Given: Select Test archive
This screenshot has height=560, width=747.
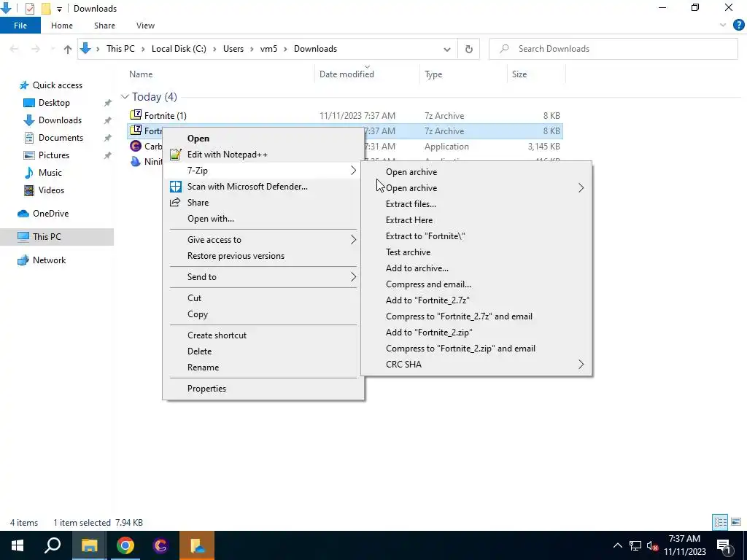Looking at the screenshot, I should point(408,252).
